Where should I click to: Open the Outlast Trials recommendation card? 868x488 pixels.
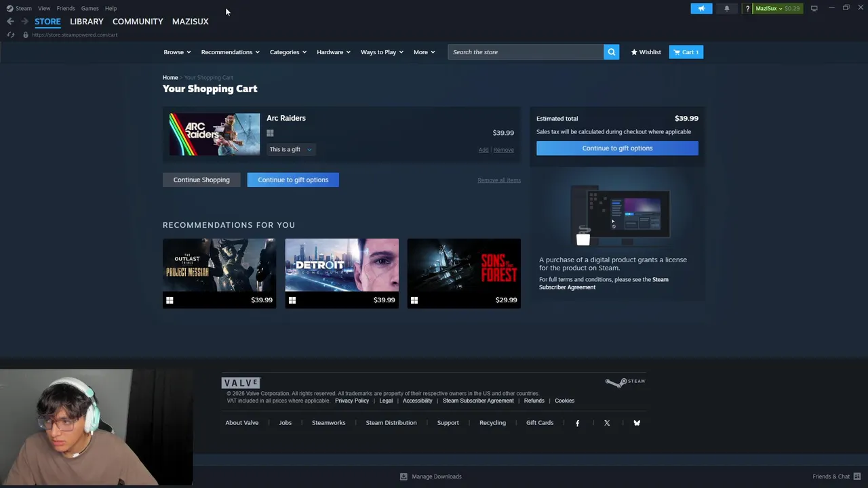point(220,273)
